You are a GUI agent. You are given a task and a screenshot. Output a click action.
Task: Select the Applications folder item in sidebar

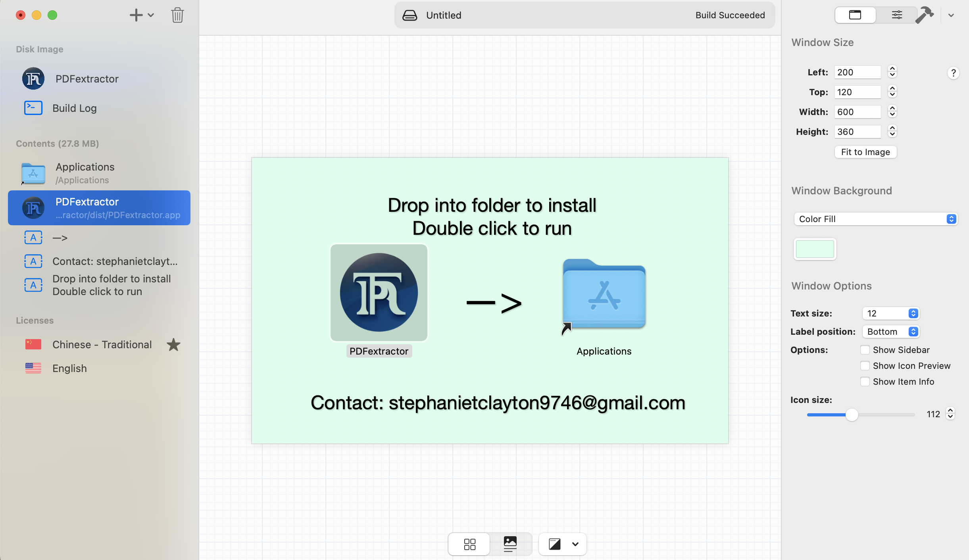[x=99, y=173]
